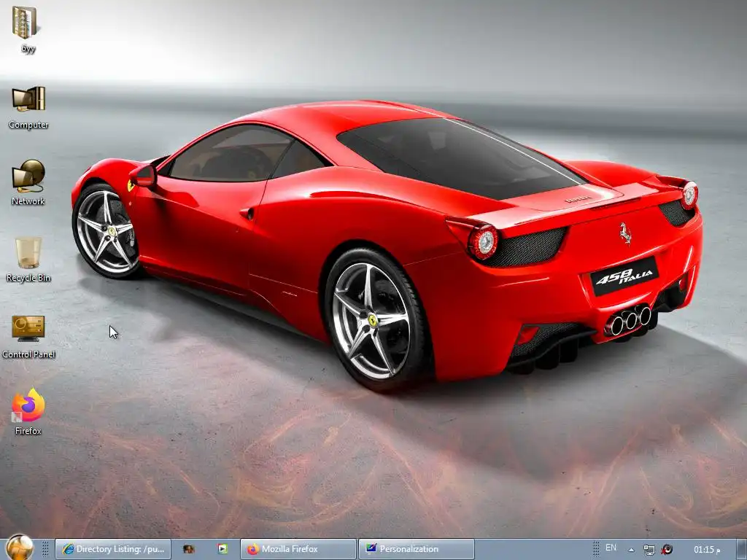Image resolution: width=747 pixels, height=560 pixels.
Task: Switch to Directory Listing taskbar window
Action: coord(113,549)
